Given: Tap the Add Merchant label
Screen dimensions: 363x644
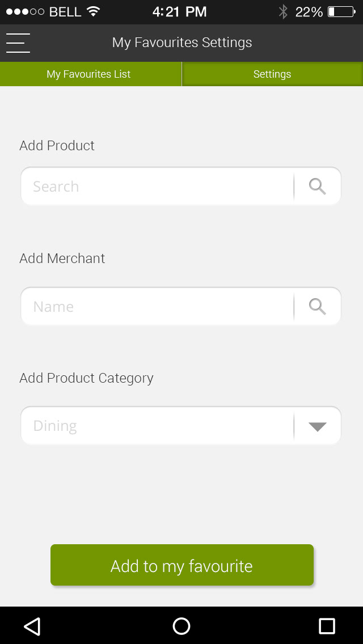Looking at the screenshot, I should pos(62,259).
